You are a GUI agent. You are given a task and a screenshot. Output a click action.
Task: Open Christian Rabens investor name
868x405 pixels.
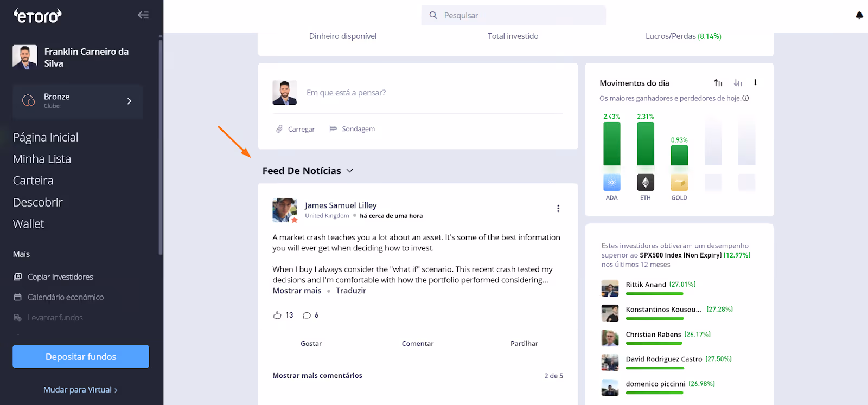[653, 335]
